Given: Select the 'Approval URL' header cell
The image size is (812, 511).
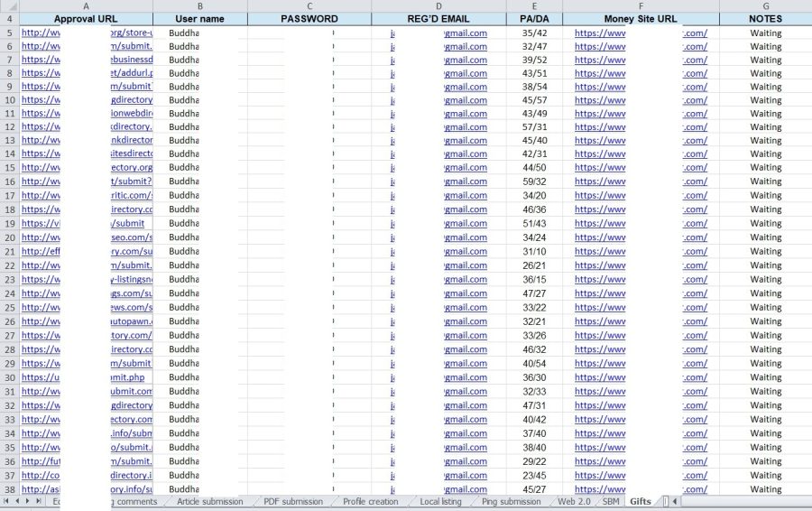Looking at the screenshot, I should coord(86,19).
